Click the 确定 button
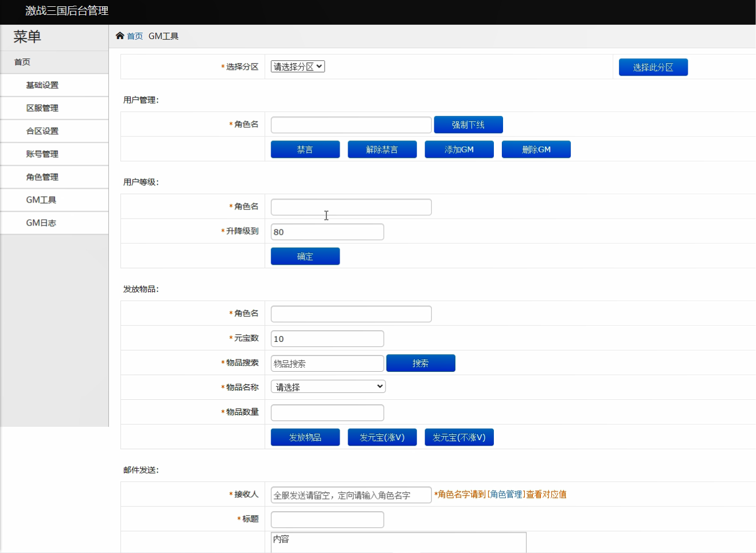This screenshot has width=756, height=553. [305, 256]
